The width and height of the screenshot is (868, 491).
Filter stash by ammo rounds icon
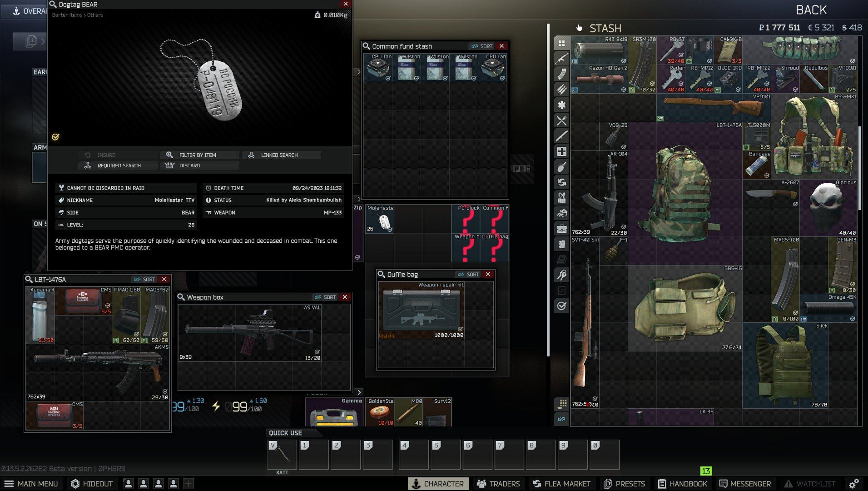click(x=562, y=90)
